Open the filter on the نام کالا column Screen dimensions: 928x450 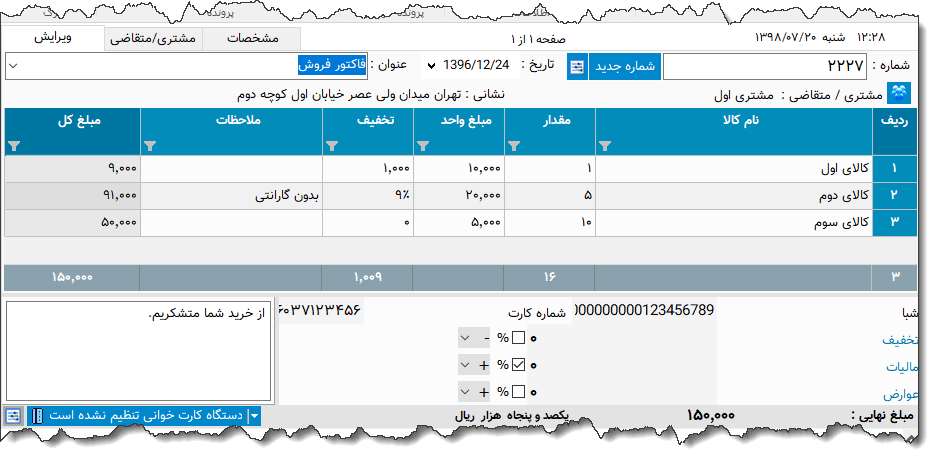coord(605,145)
